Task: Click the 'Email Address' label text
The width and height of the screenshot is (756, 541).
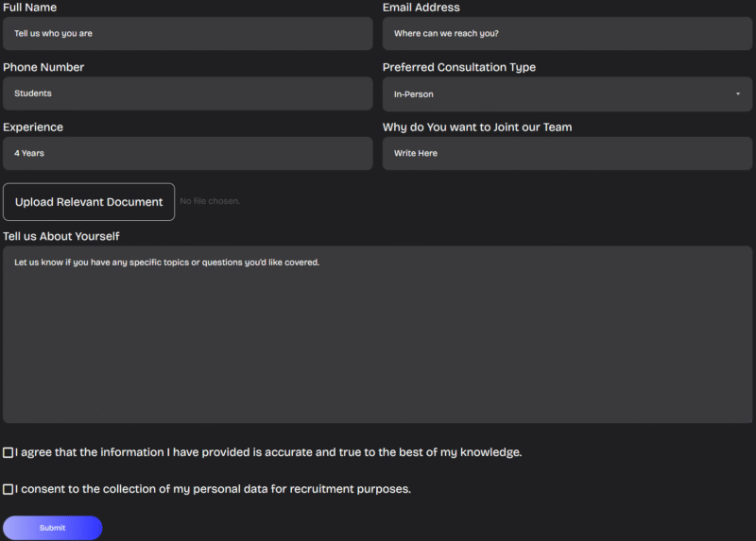Action: pyautogui.click(x=421, y=8)
